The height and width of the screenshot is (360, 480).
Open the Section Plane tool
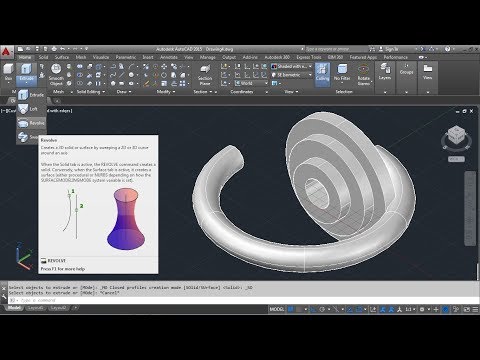205,75
